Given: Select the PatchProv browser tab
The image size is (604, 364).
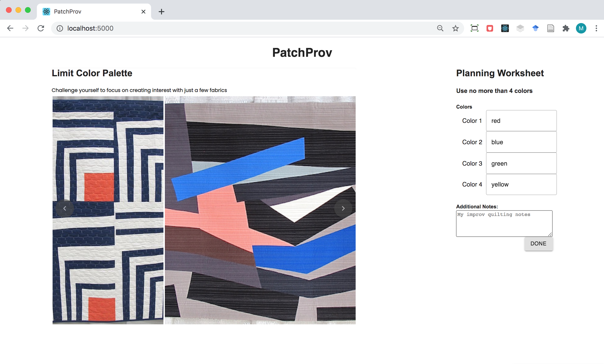Looking at the screenshot, I should 94,11.
